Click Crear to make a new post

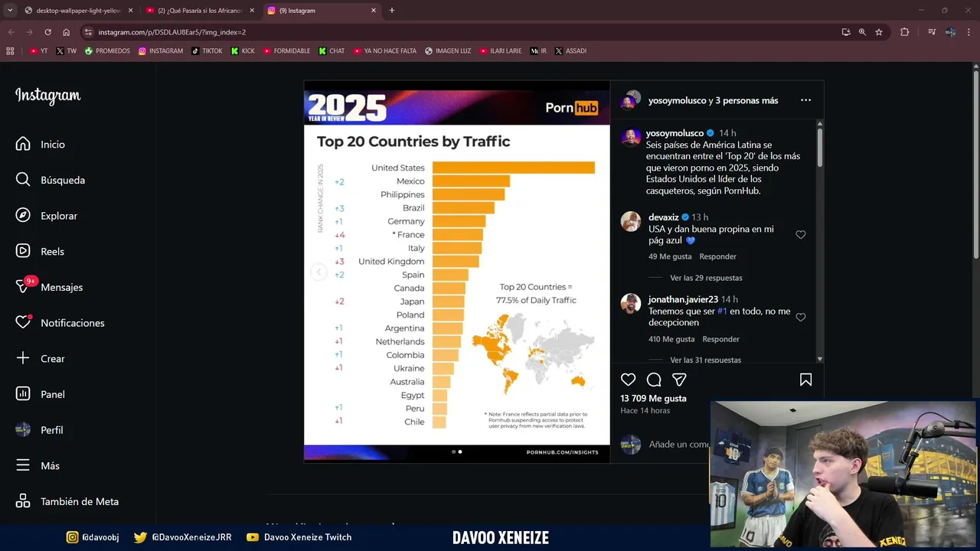coord(40,359)
